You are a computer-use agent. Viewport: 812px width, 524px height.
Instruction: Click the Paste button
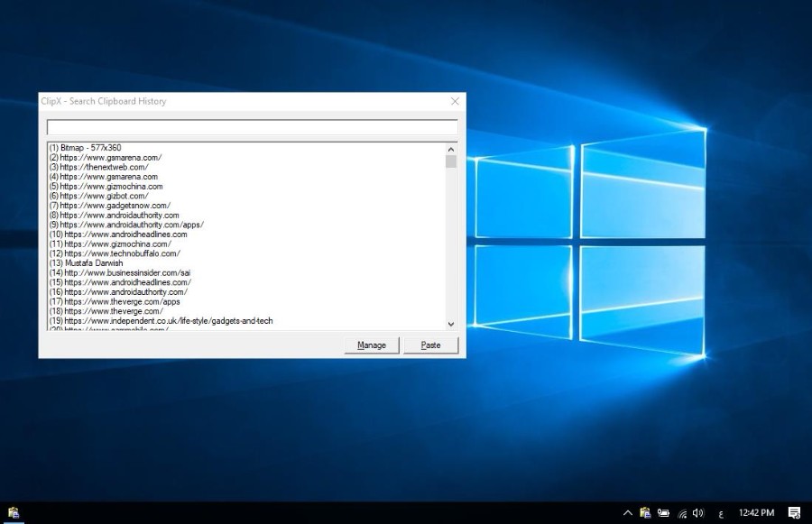(431, 345)
